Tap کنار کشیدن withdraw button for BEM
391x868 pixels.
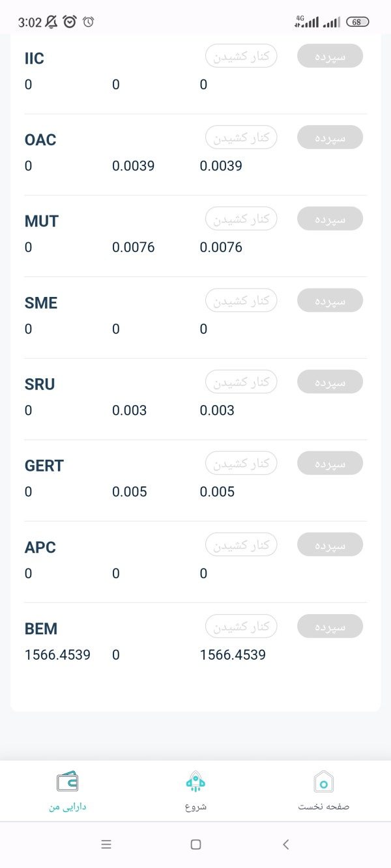tap(242, 626)
